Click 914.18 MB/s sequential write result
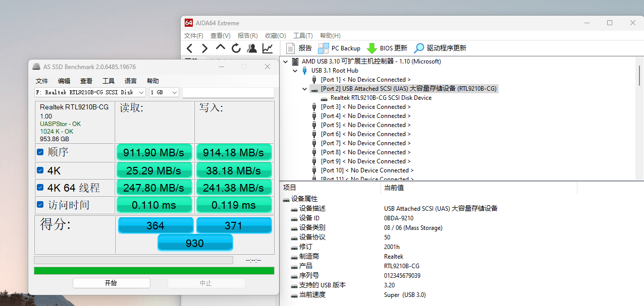644x306 pixels. coord(234,153)
